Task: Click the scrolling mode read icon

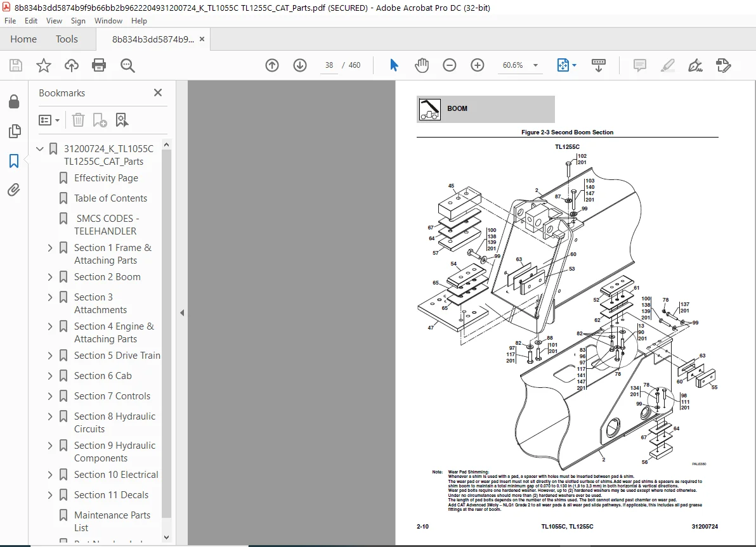Action: 598,65
